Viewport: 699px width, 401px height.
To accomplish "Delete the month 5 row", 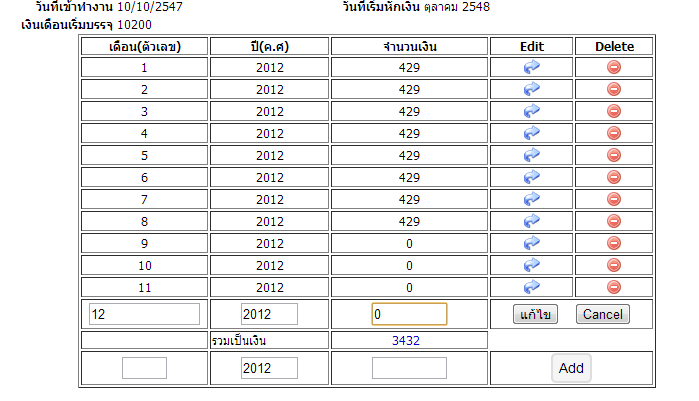I will click(614, 155).
